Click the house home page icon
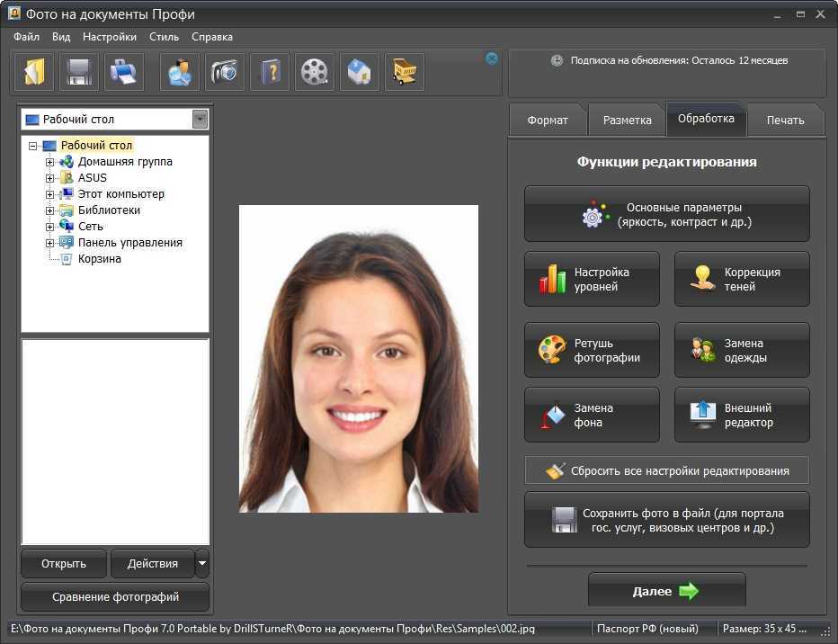Screen dimensions: 838x644 [x=360, y=72]
